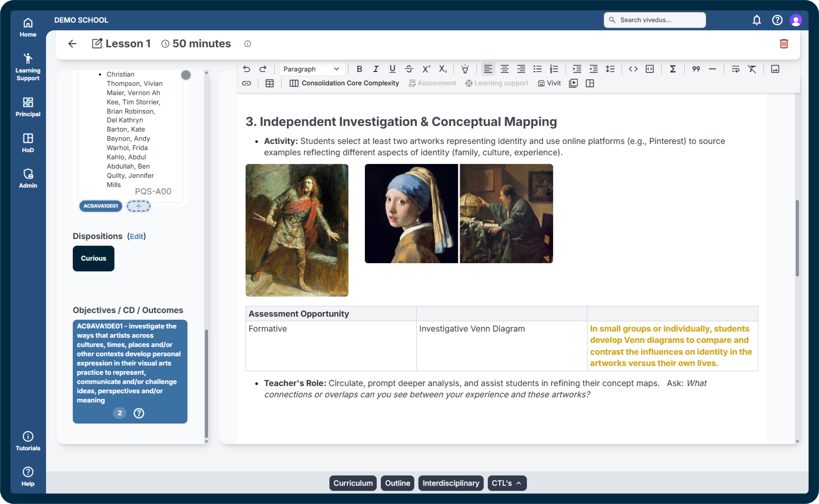Screen dimensions: 819x504
Task: Toggle italic formatting
Action: [376, 69]
